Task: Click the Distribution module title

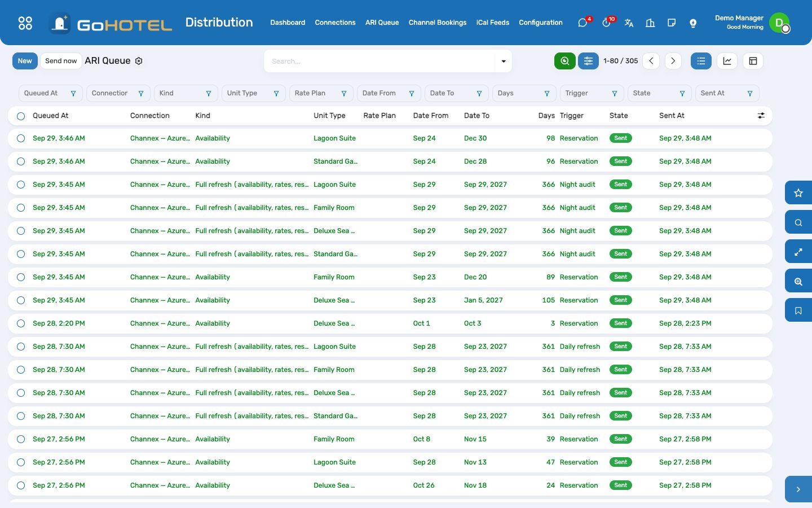Action: pyautogui.click(x=219, y=23)
